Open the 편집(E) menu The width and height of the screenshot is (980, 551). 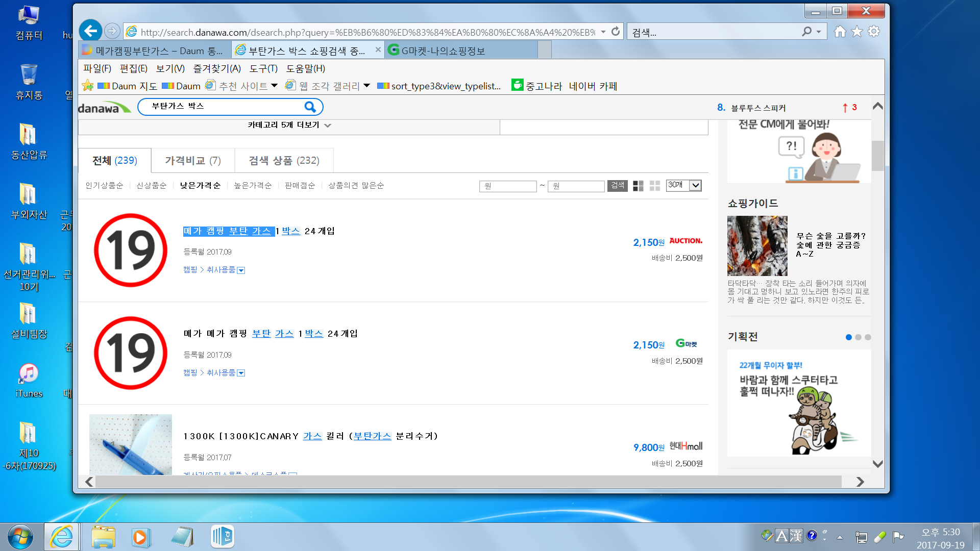(x=134, y=68)
